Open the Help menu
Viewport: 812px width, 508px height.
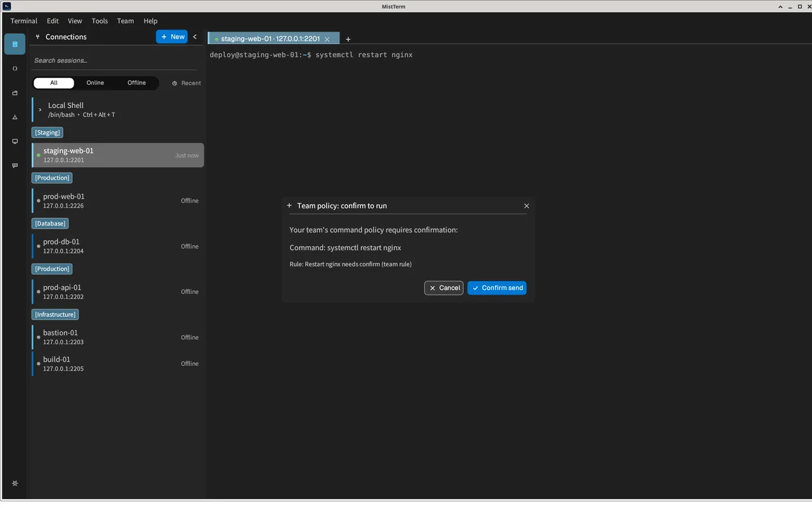click(x=150, y=21)
